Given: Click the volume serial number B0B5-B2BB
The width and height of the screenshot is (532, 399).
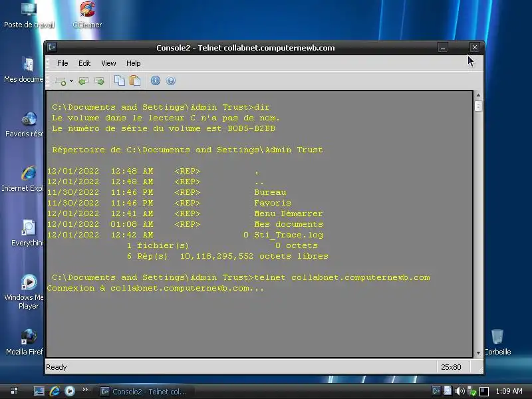Looking at the screenshot, I should (251, 128).
